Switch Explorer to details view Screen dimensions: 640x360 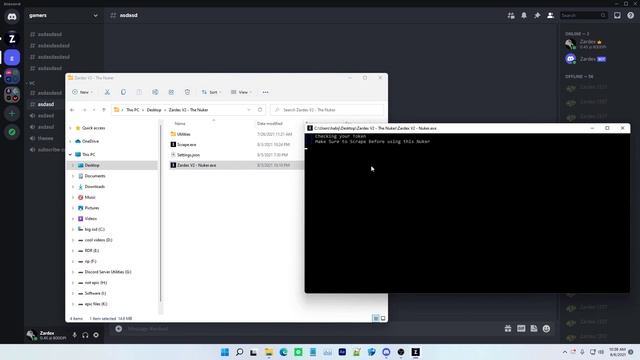[376, 318]
